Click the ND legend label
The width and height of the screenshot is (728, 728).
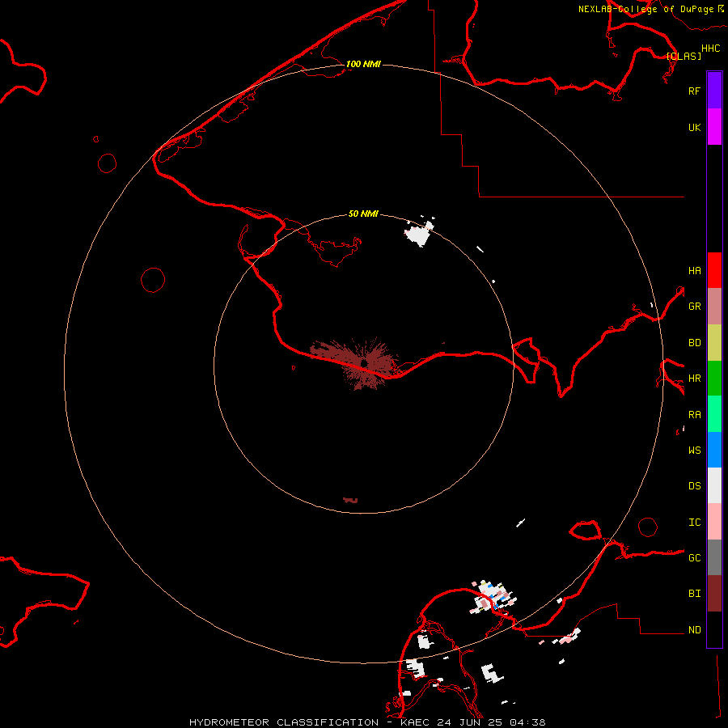click(x=694, y=629)
